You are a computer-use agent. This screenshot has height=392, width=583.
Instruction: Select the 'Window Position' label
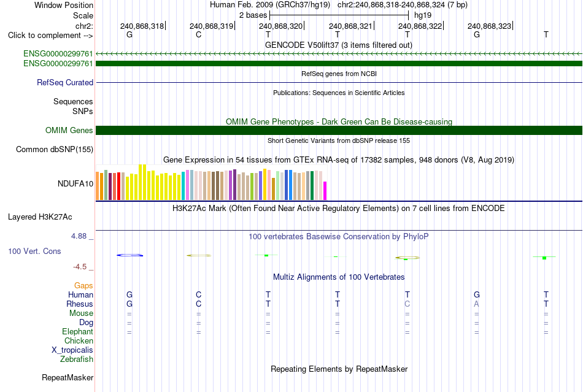click(64, 5)
